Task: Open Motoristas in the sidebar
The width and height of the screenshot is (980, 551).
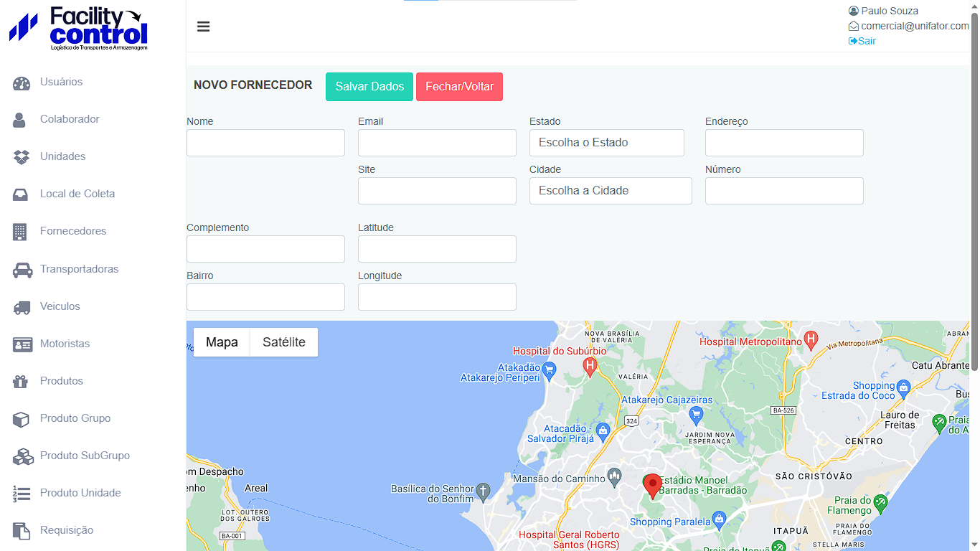Action: [x=65, y=344]
